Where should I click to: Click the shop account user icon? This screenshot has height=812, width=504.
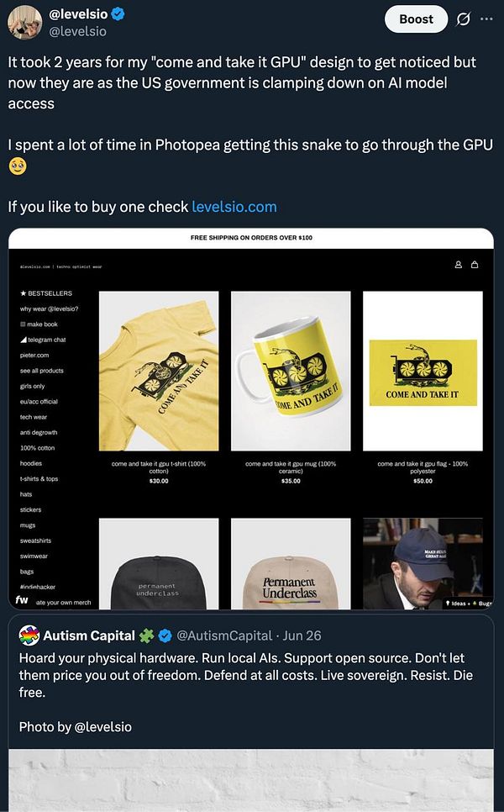(458, 265)
